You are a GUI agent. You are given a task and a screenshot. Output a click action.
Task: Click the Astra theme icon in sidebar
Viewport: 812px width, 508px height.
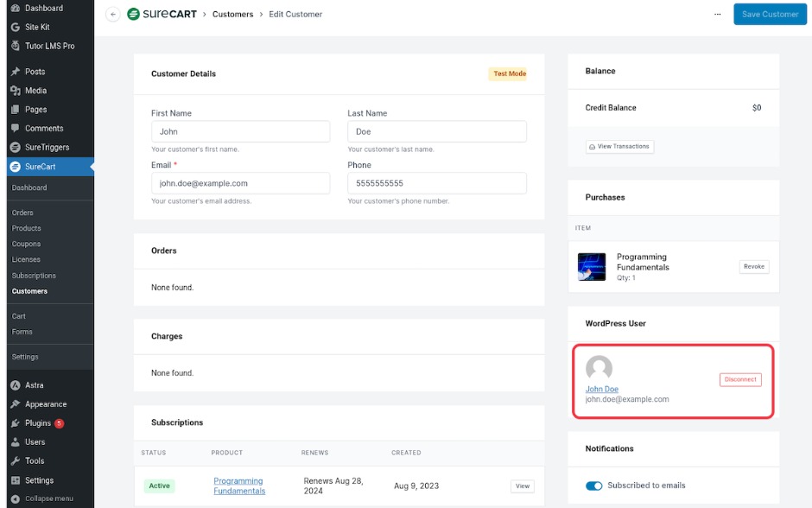[x=16, y=385]
